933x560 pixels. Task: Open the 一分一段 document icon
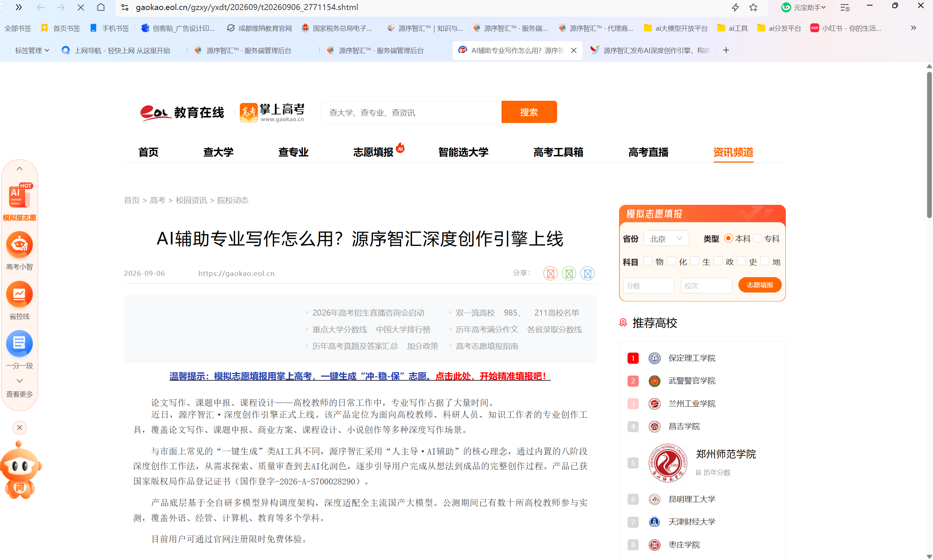(x=20, y=343)
